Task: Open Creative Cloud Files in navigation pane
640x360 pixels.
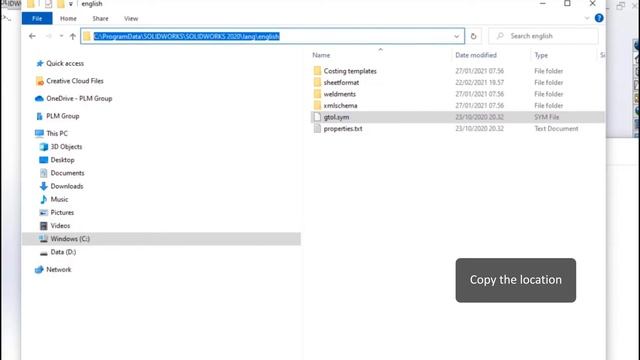Action: pos(75,81)
